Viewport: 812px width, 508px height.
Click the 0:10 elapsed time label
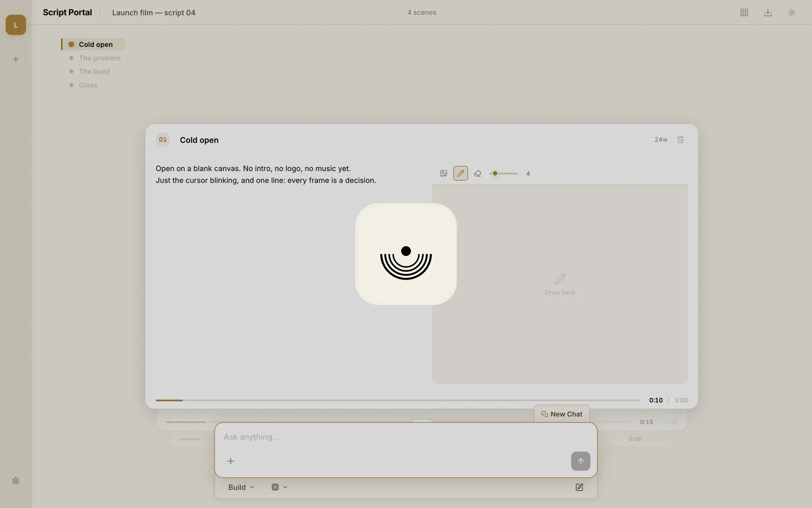pos(656,400)
